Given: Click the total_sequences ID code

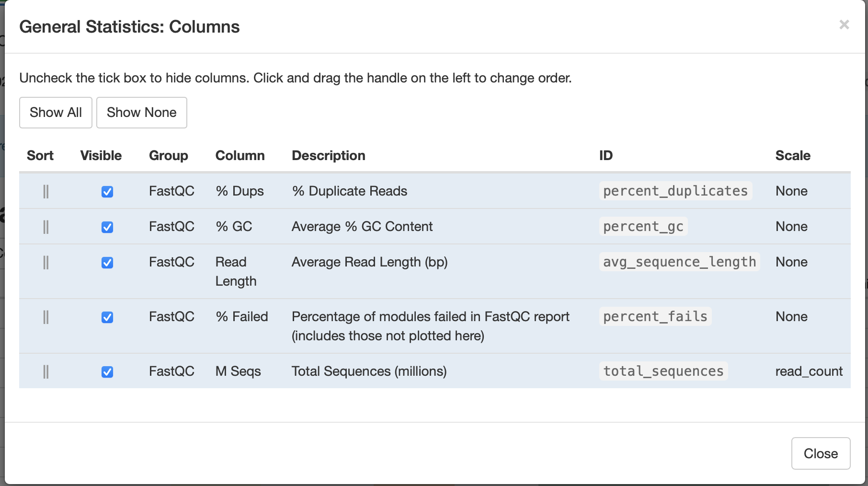Looking at the screenshot, I should pyautogui.click(x=663, y=371).
